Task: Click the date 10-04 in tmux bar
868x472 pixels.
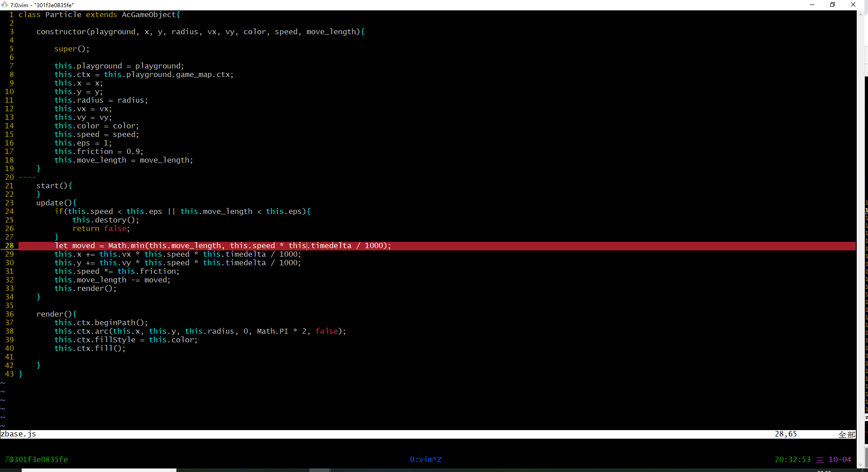Action: [840, 459]
